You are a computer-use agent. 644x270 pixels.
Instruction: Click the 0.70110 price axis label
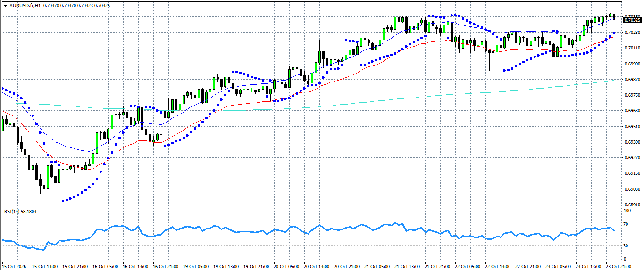pos(632,48)
